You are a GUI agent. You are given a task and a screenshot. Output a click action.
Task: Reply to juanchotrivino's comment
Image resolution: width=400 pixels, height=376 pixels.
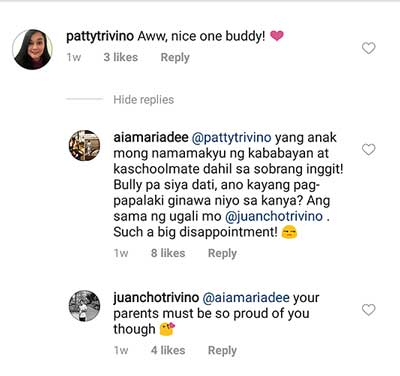222,350
